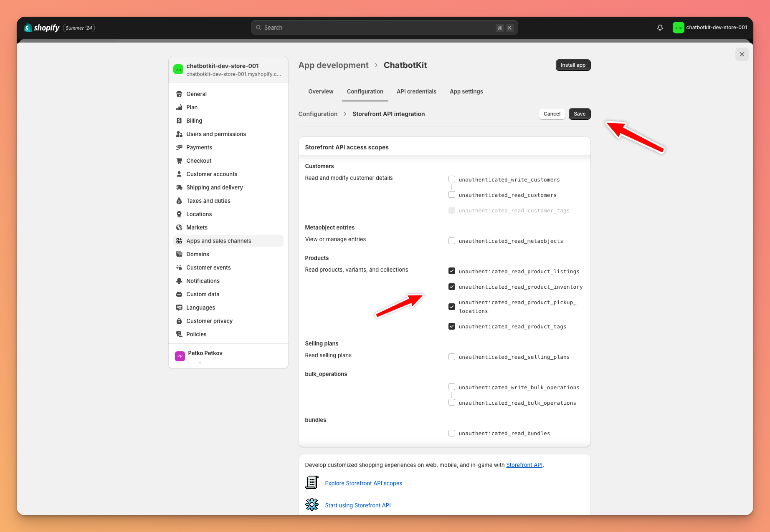Screen dimensions: 770x532
Task: Click the Notifications sidebar bell icon
Action: pos(179,281)
